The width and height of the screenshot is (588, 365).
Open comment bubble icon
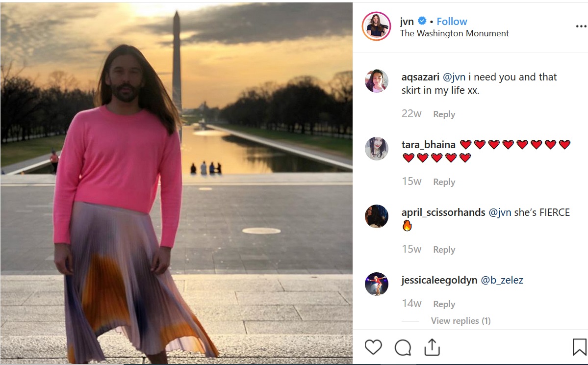coord(403,347)
